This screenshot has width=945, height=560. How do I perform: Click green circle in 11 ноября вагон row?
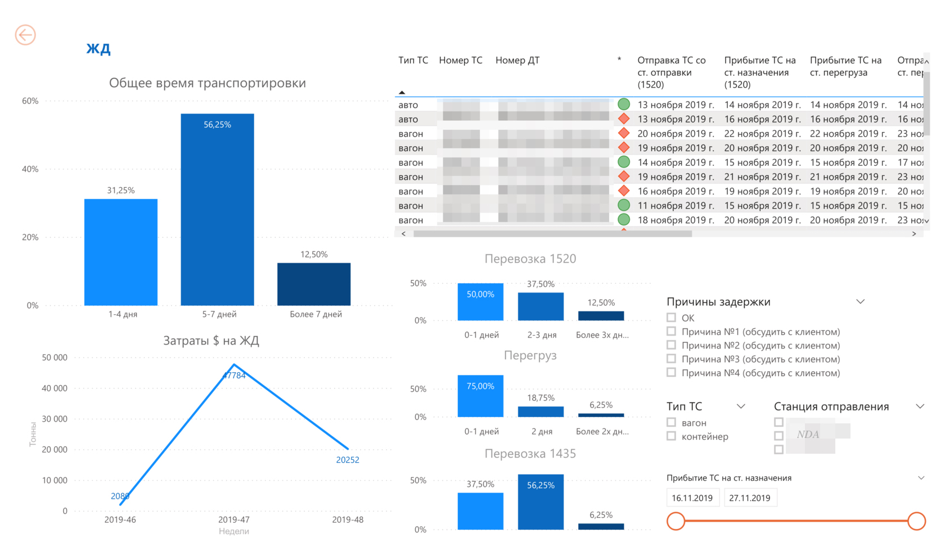(623, 205)
